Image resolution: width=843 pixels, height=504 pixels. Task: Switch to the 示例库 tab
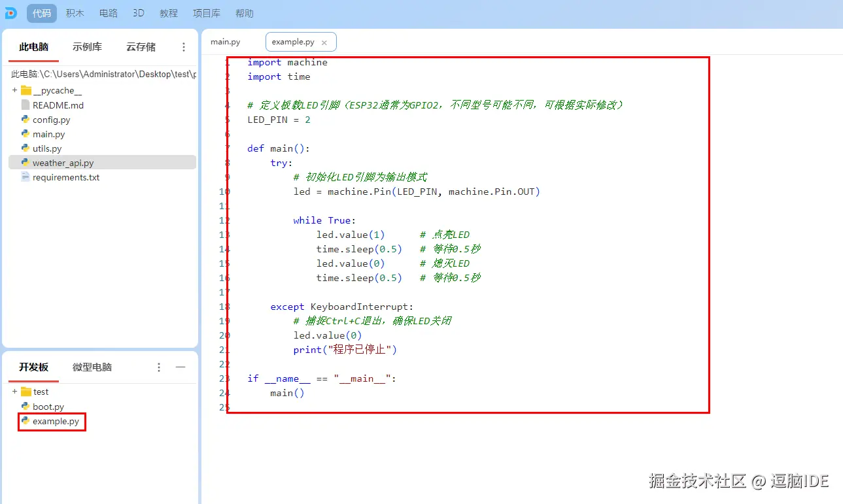[x=87, y=47]
